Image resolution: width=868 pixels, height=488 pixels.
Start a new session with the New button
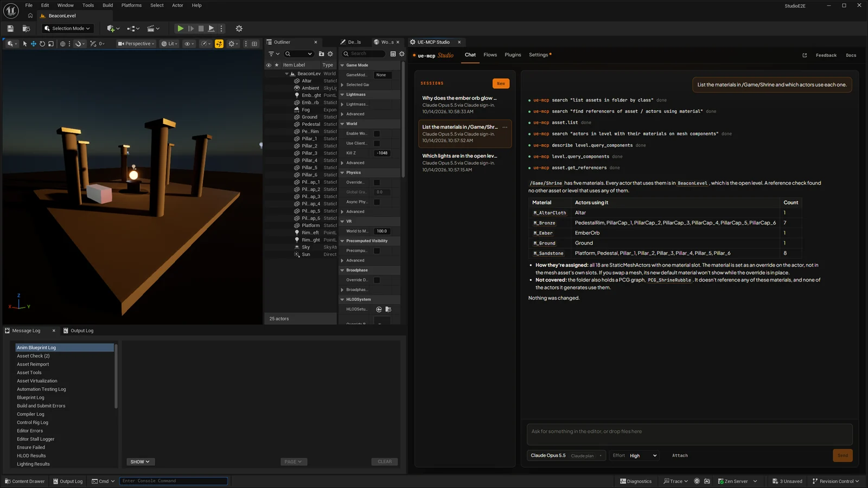pos(501,84)
